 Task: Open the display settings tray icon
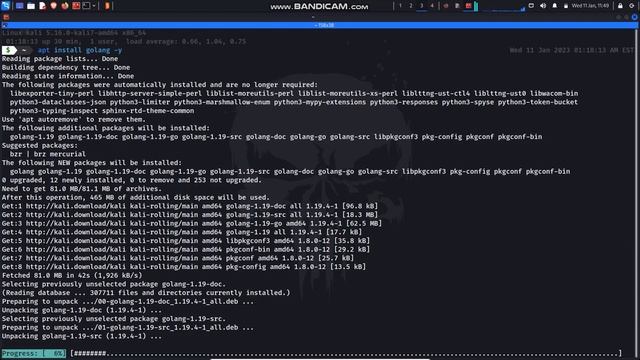click(x=531, y=6)
